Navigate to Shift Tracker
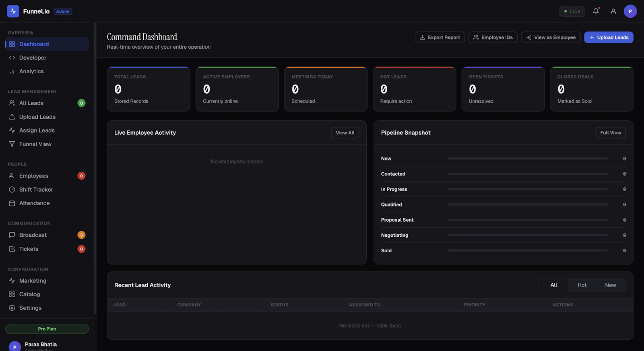The width and height of the screenshot is (644, 351). click(x=47, y=190)
